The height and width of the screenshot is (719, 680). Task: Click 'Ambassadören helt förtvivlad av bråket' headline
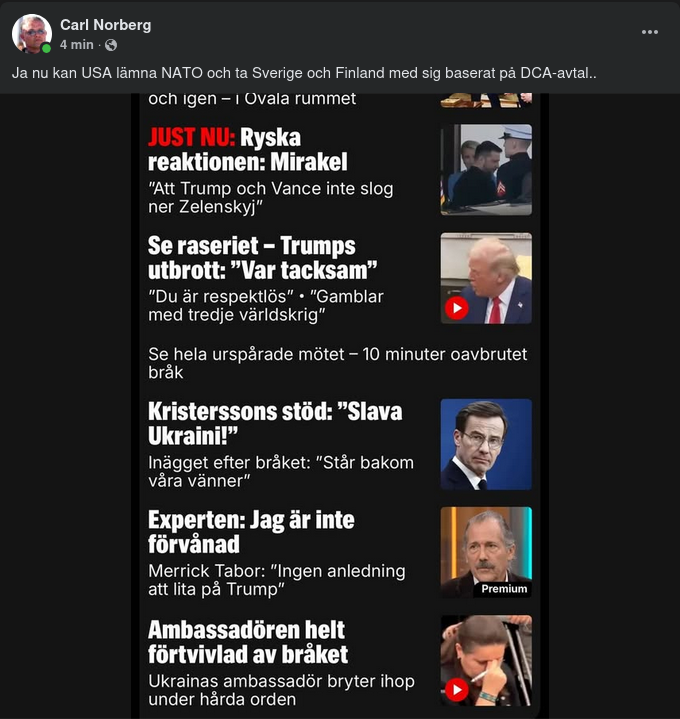tap(248, 642)
